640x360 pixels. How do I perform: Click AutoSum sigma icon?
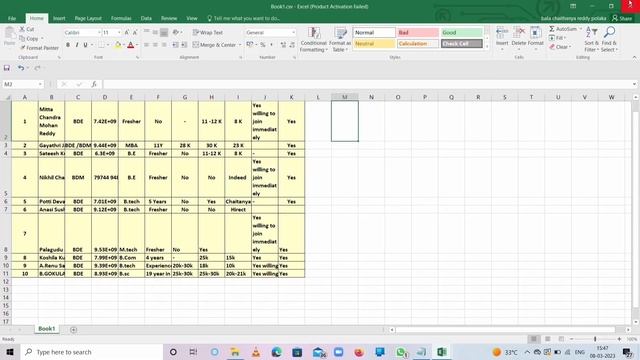click(x=552, y=29)
